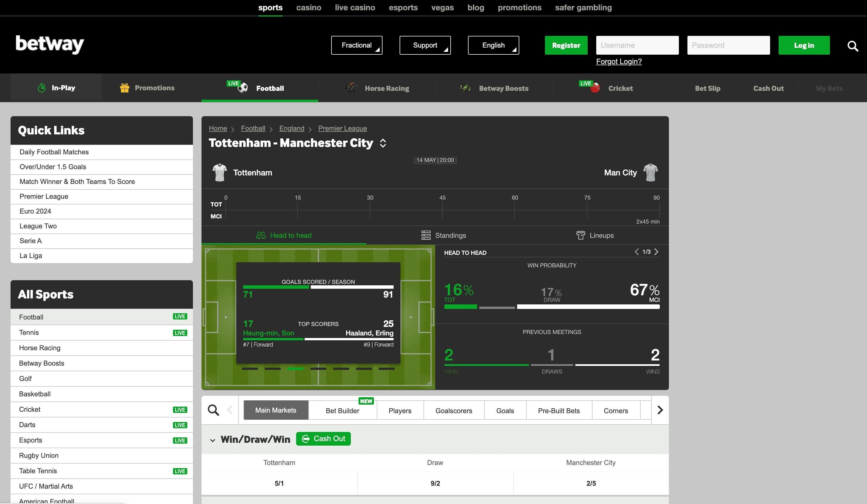
Task: Open the esports top menu
Action: (403, 8)
